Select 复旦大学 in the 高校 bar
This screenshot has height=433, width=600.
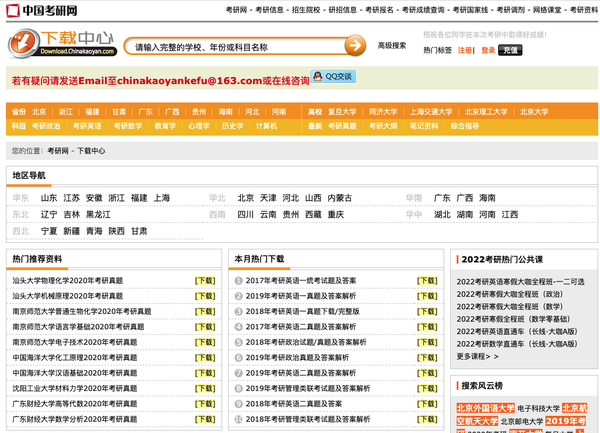click(x=342, y=112)
